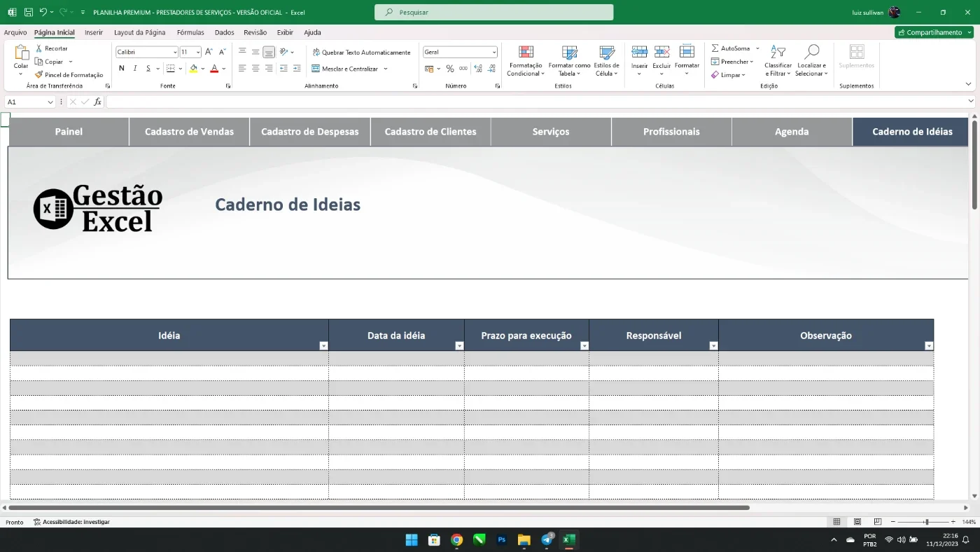Decrease font size with smaller A icon

pyautogui.click(x=222, y=52)
